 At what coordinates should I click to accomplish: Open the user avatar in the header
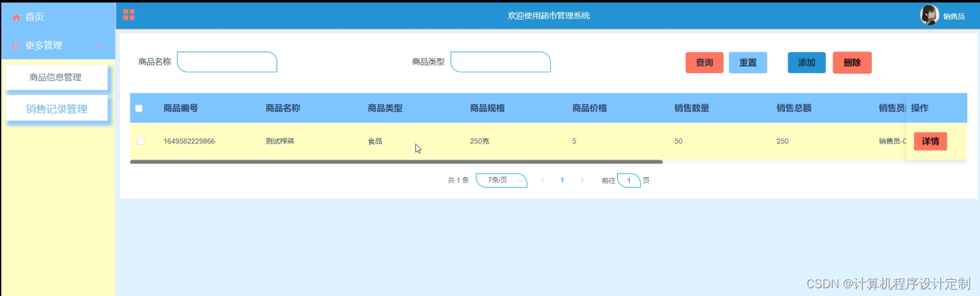(x=929, y=15)
